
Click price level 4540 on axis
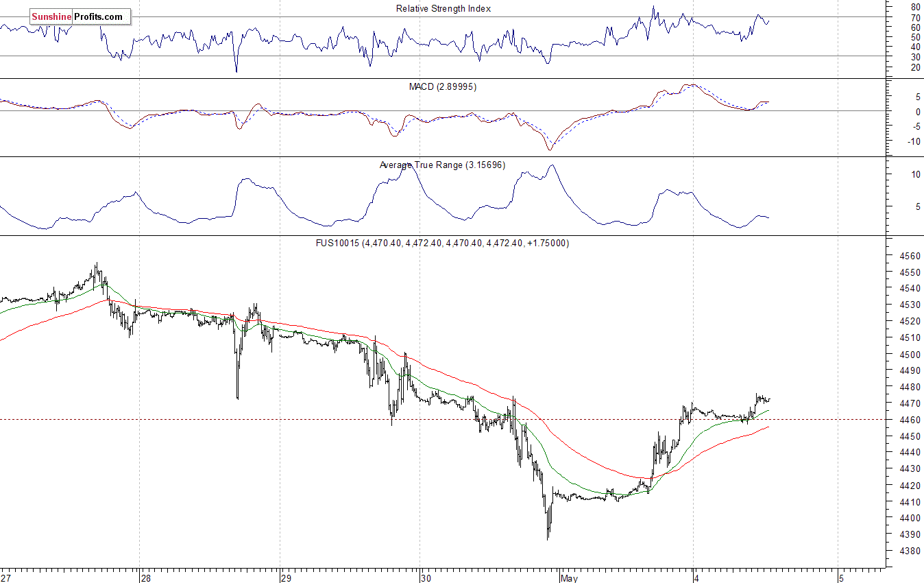(x=910, y=289)
